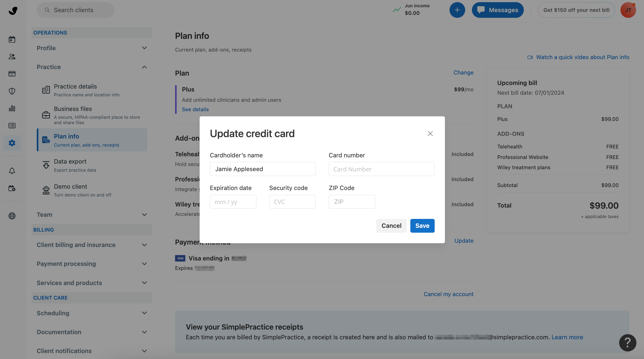Screen dimensions: 644x359
Task: Open the Clients people icon
Action: (x=12, y=56)
